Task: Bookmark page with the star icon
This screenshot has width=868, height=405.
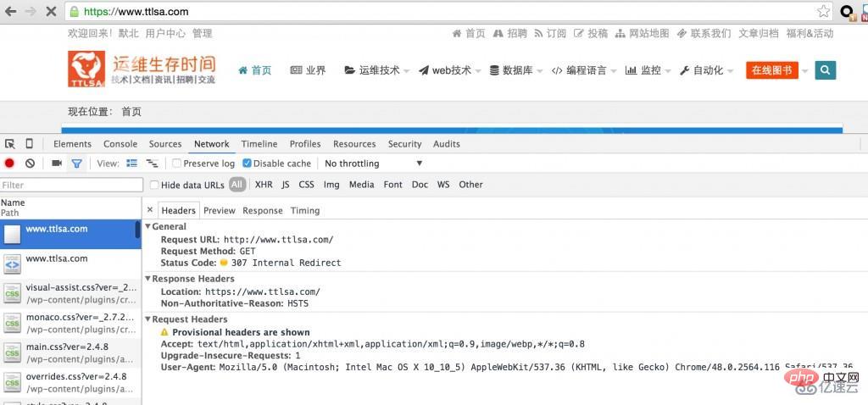Action: coord(824,11)
